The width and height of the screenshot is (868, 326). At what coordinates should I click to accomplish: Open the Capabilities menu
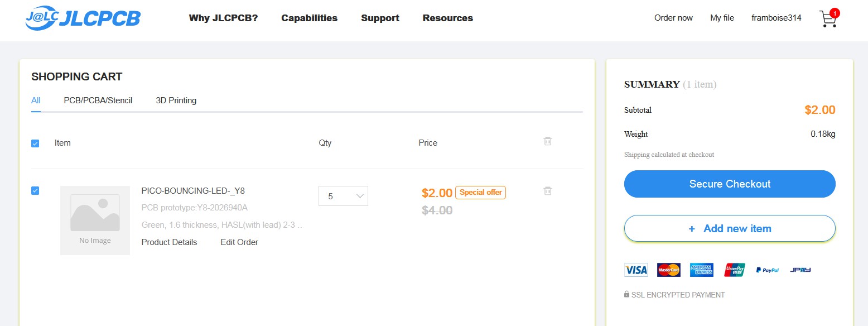310,18
